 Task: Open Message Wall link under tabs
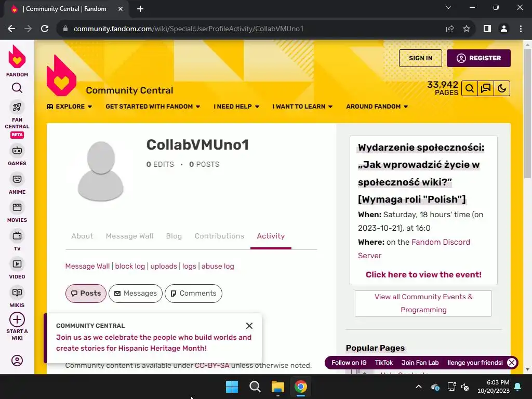pos(87,267)
